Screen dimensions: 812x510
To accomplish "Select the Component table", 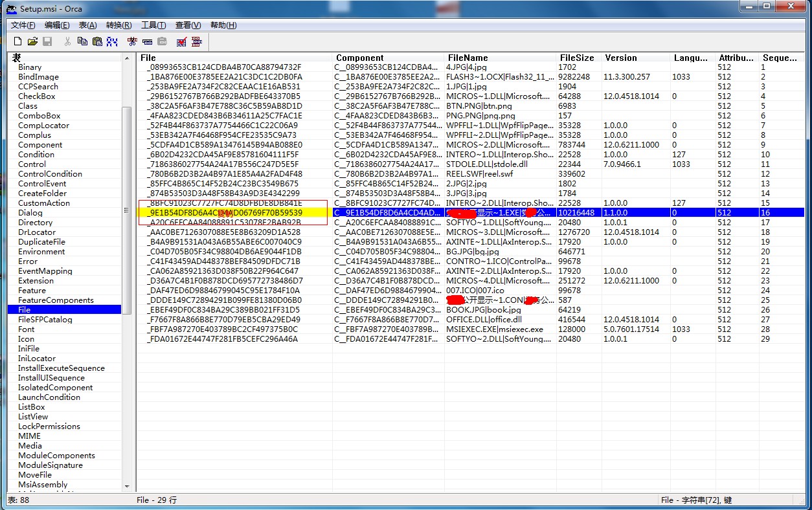I will click(40, 145).
